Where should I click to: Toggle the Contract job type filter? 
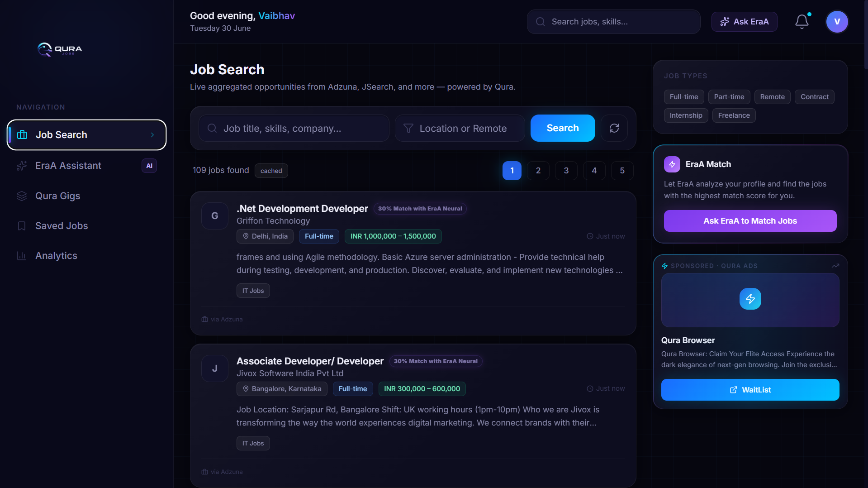[x=814, y=97]
